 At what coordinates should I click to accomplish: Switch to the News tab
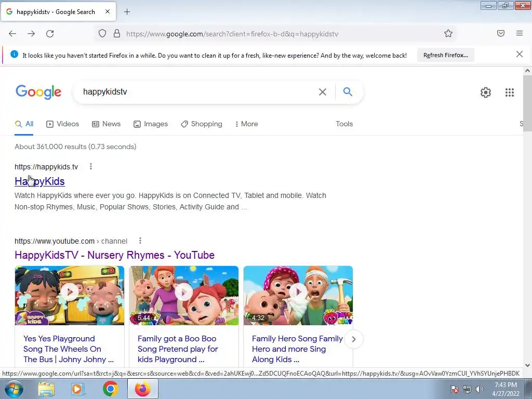pyautogui.click(x=106, y=124)
